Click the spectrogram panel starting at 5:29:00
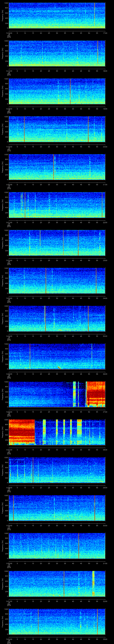Image resolution: width=114 pixels, height=644 pixels. tap(57, 508)
